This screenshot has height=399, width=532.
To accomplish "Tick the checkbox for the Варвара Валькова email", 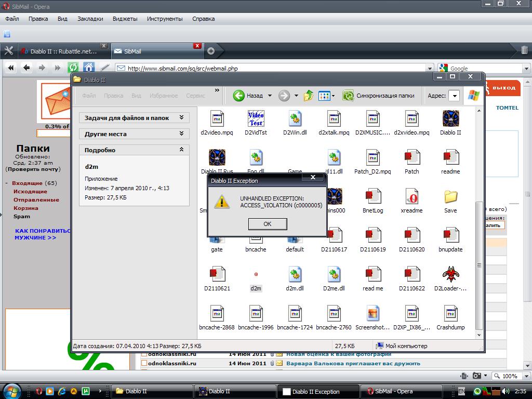I will click(144, 363).
